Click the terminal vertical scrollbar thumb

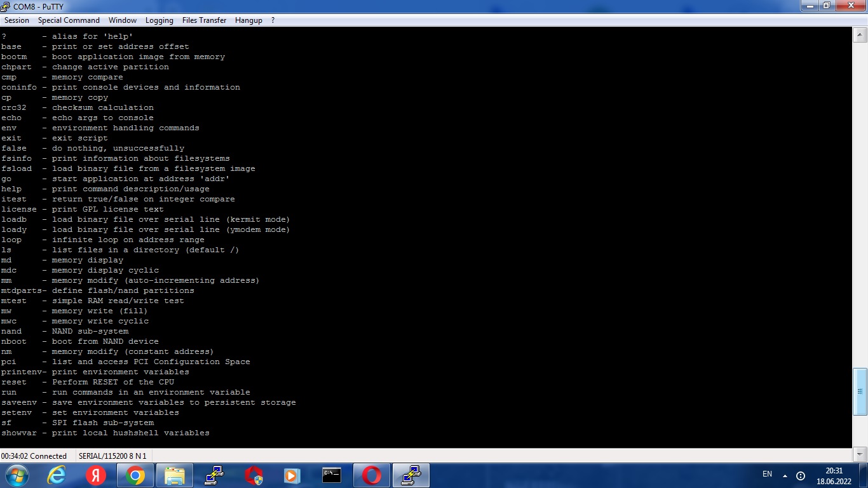pyautogui.click(x=860, y=391)
